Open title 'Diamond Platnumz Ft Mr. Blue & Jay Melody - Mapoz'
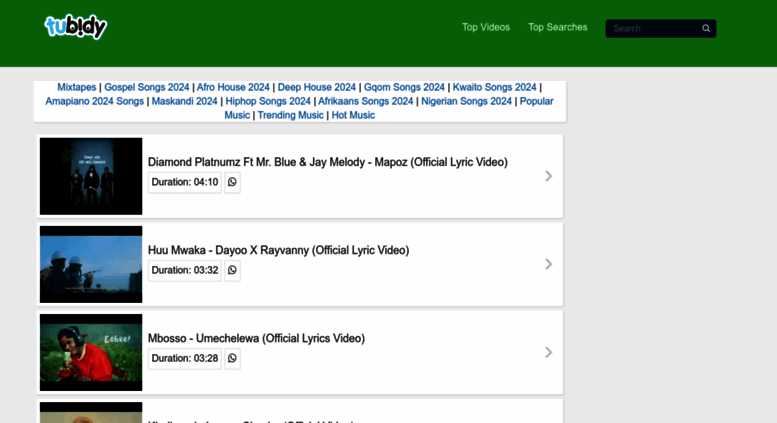 click(x=328, y=162)
